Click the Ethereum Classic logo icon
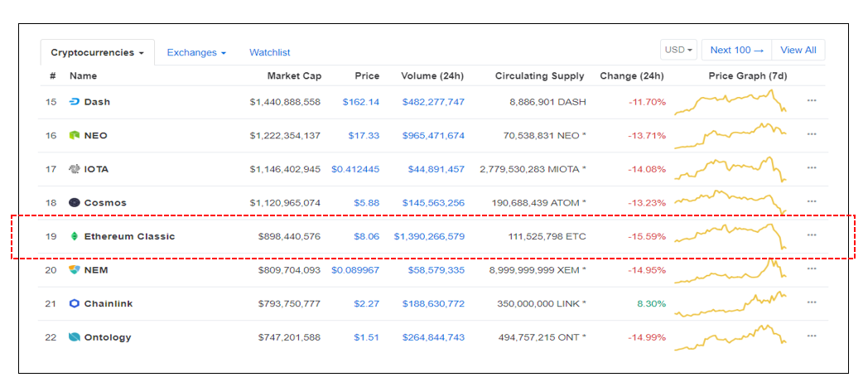 pyautogui.click(x=75, y=236)
